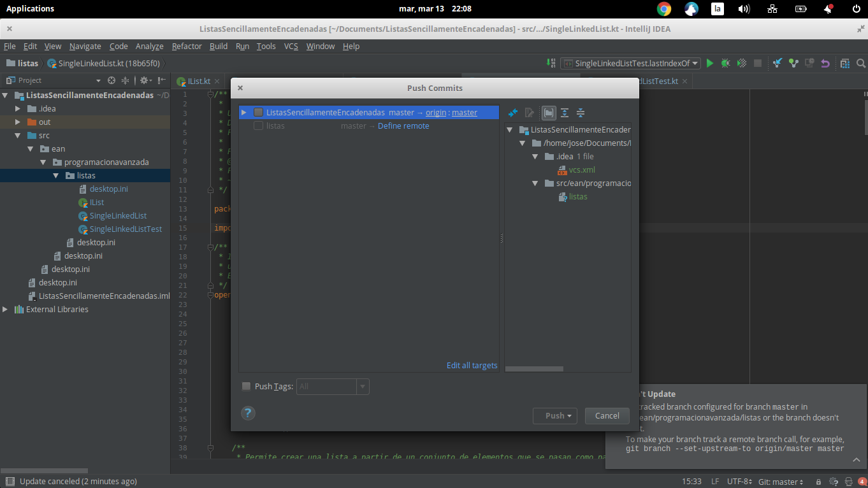The image size is (868, 488).
Task: Open SingleLinkedListTest.lastIndexOf run configuration dropdown
Action: tap(630, 63)
